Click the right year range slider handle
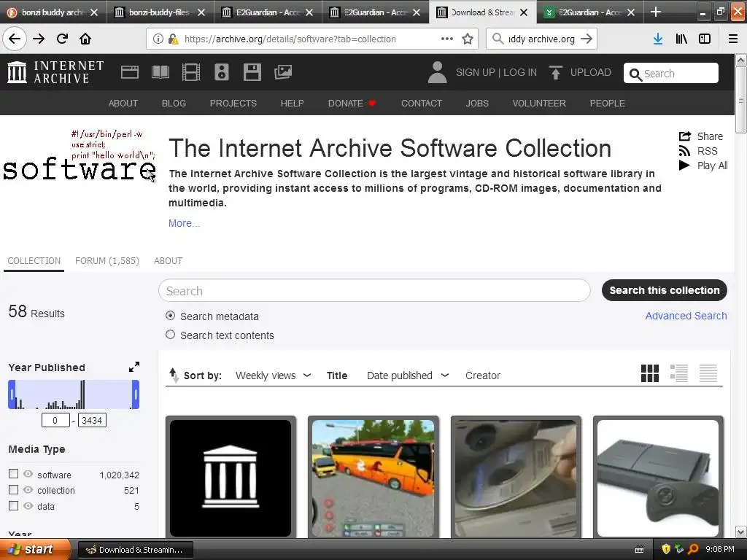This screenshot has height=560, width=747. [136, 394]
